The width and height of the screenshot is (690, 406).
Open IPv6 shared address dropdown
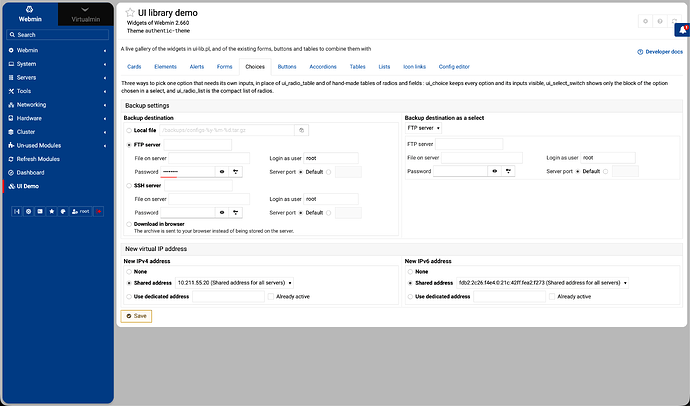(x=542, y=283)
